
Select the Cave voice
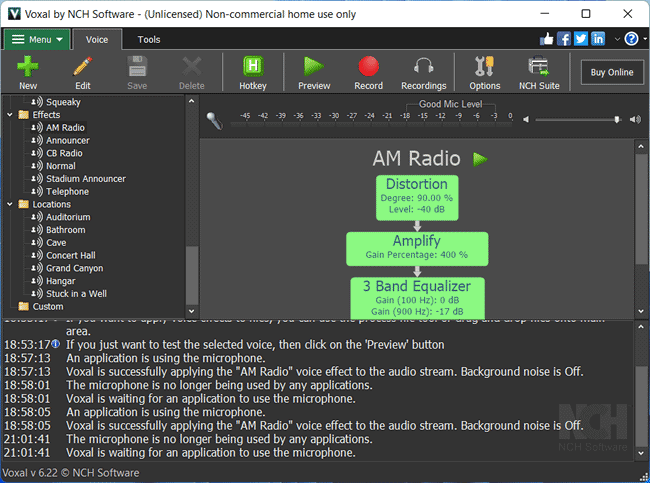56,243
